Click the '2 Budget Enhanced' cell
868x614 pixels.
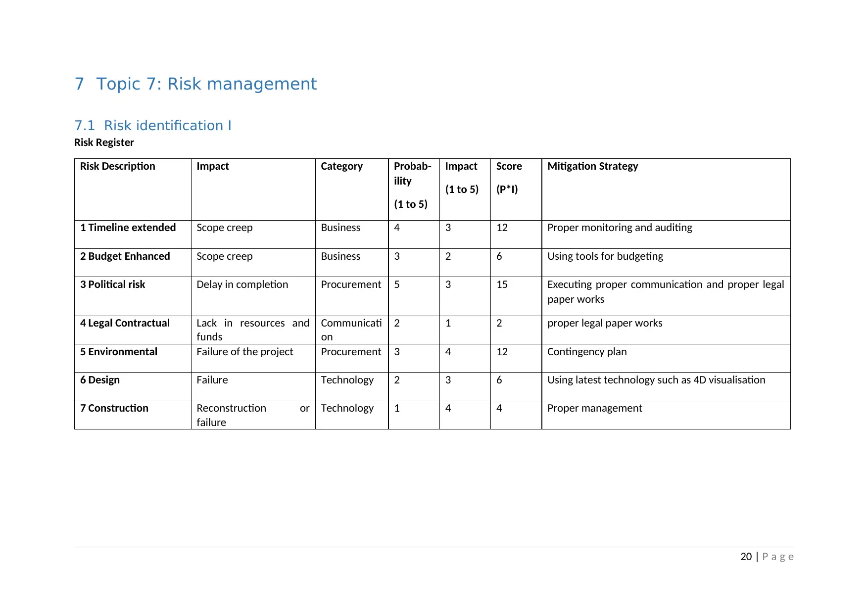[x=133, y=263]
